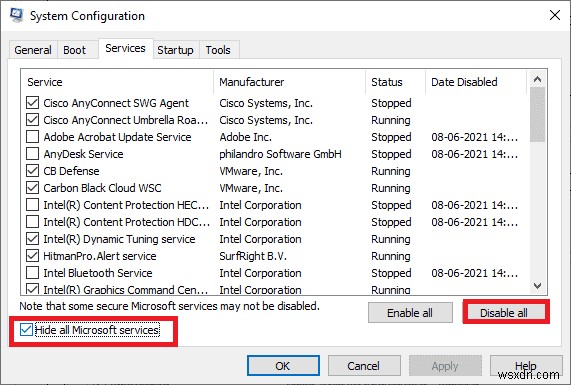571x385 pixels.
Task: Close the System Configuration window
Action: (555, 15)
